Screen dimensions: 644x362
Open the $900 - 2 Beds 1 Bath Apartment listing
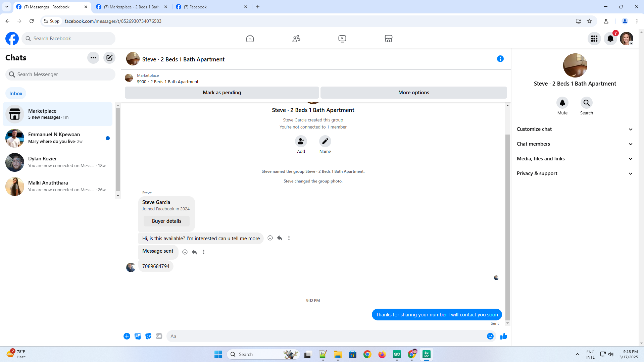click(167, 82)
